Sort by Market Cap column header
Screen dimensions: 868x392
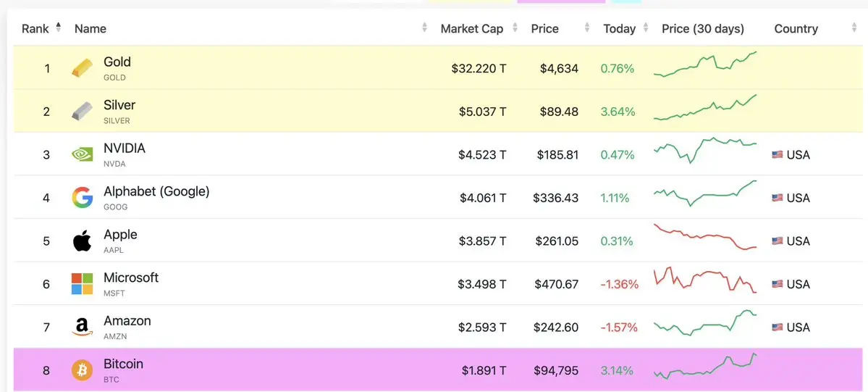[x=471, y=29]
